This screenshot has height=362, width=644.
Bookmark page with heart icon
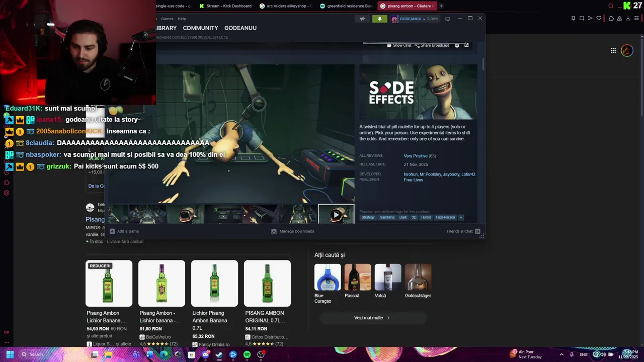click(x=599, y=19)
